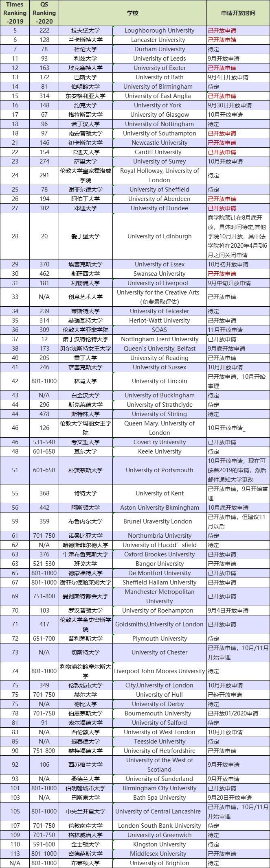This screenshot has width=270, height=868.
Task: Select the '已开放01/2020申请' cell for Bournemouth
Action: pyautogui.click(x=238, y=713)
